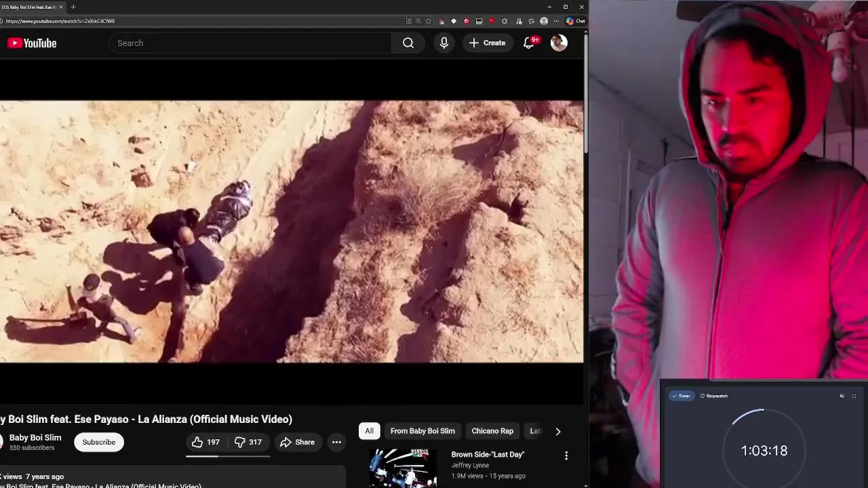Open browser Settings and more menu
Screen dimensions: 868x488
[557, 21]
